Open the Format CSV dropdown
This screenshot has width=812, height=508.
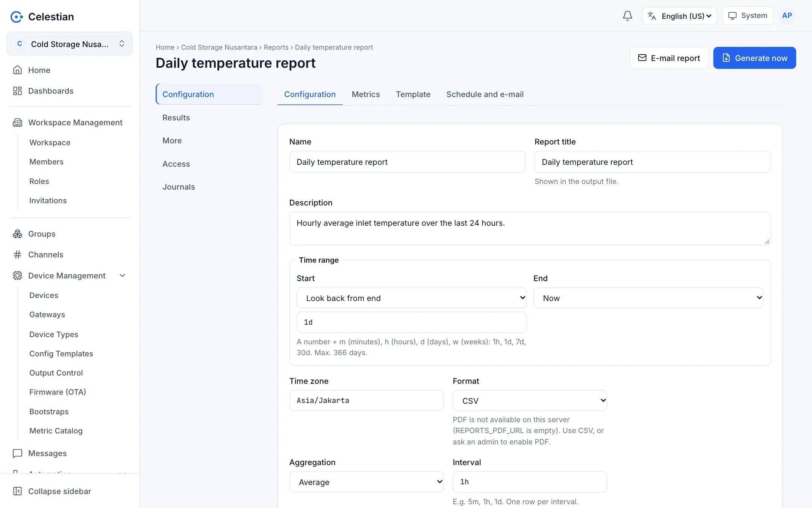click(x=530, y=400)
